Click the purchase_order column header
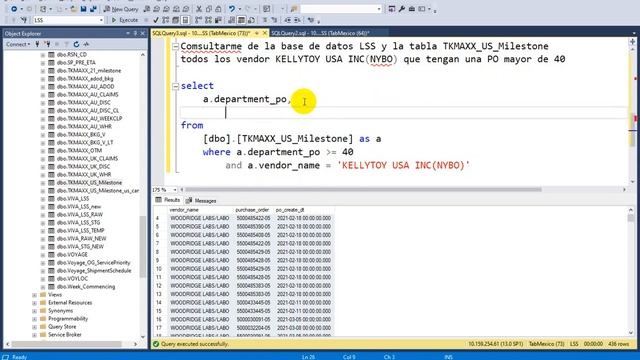 tap(253, 210)
